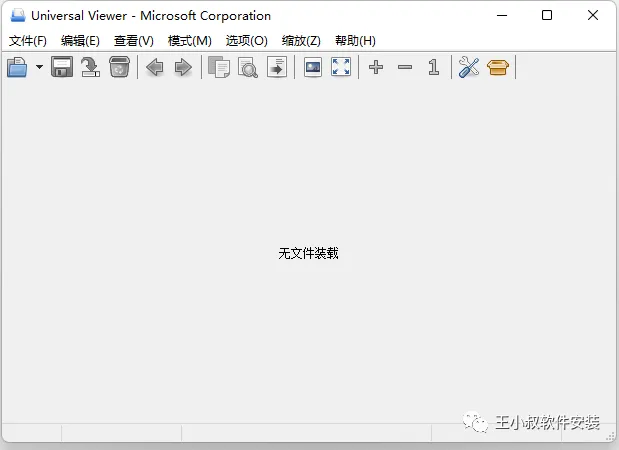Go to previous file arrow

click(155, 67)
